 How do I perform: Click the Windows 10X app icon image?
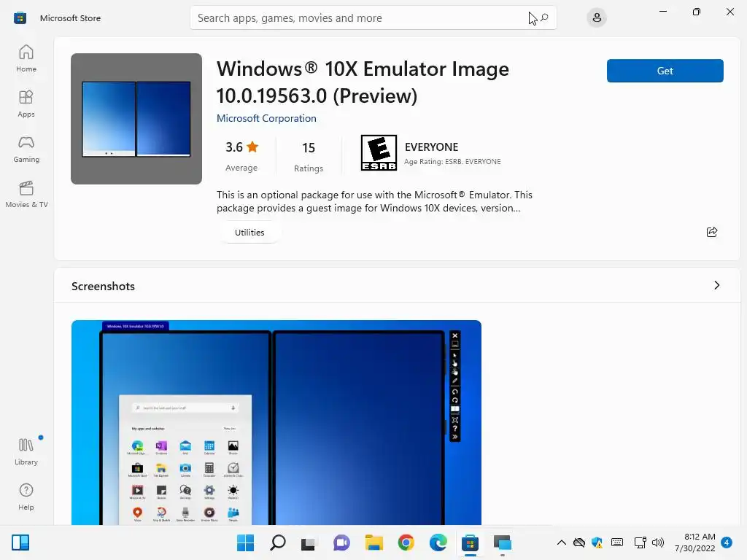136,119
